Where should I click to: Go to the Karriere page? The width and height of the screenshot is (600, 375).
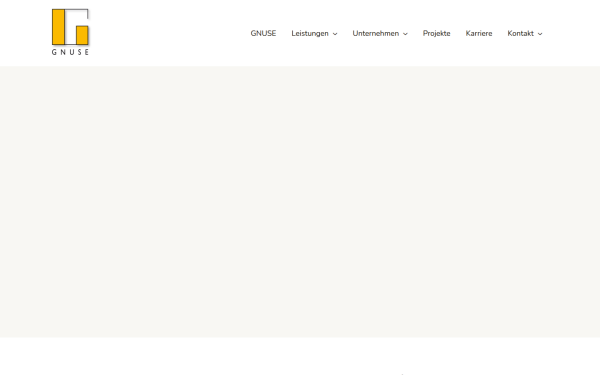[x=479, y=33]
